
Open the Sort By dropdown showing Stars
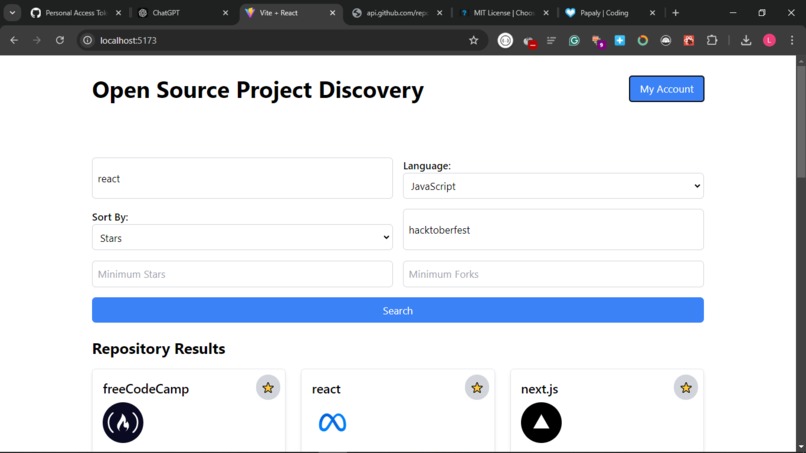pyautogui.click(x=242, y=238)
